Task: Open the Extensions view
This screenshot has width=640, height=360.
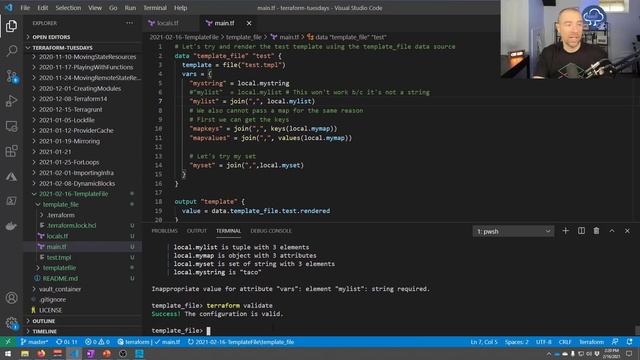Action: point(11,151)
